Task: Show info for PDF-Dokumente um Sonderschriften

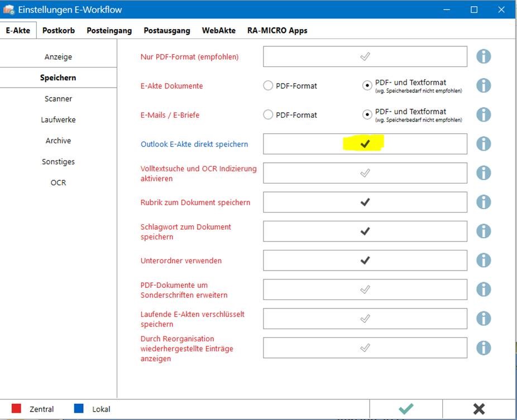Action: coord(484,289)
